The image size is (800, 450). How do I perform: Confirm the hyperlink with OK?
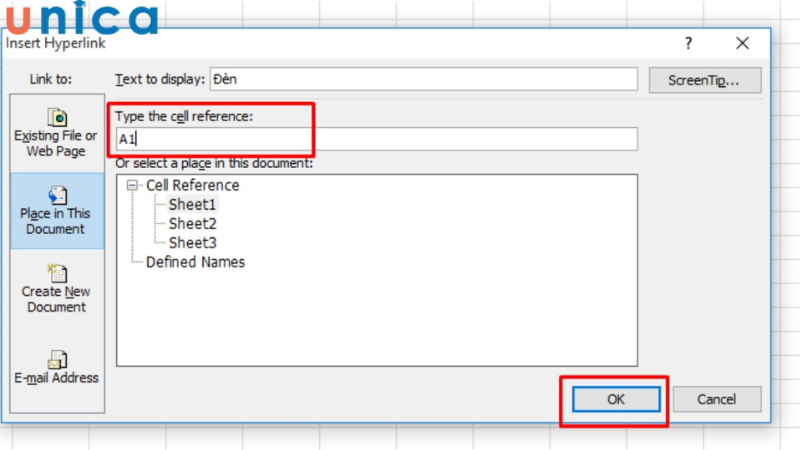(x=616, y=399)
